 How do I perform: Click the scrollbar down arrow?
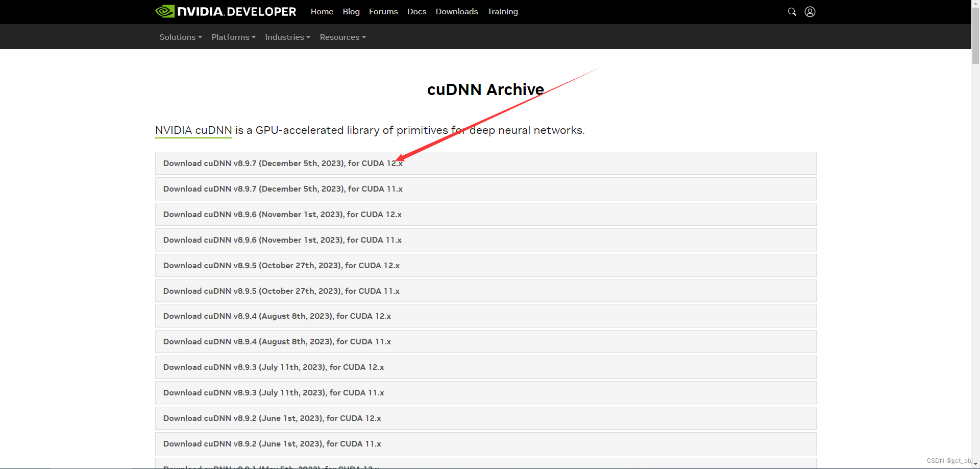pos(975,464)
